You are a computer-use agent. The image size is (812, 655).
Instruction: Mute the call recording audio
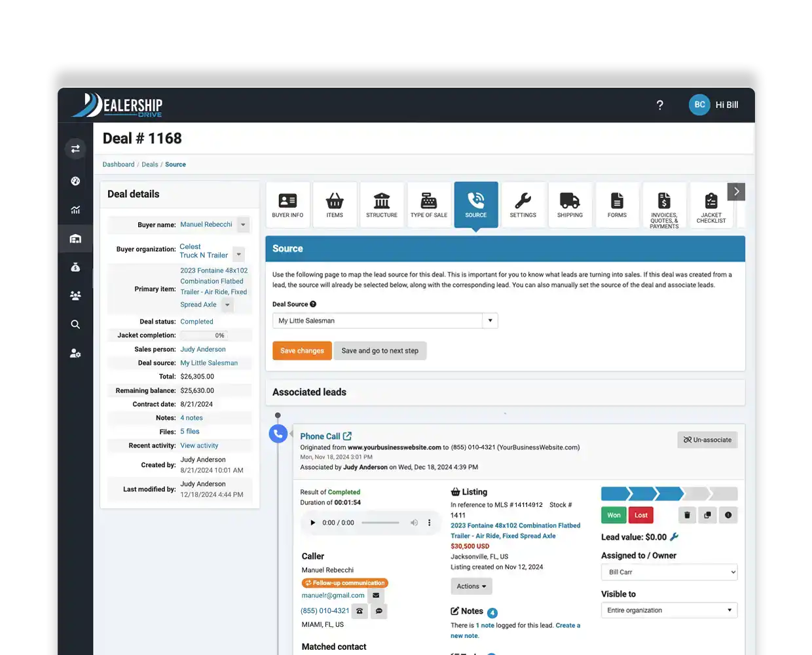414,523
